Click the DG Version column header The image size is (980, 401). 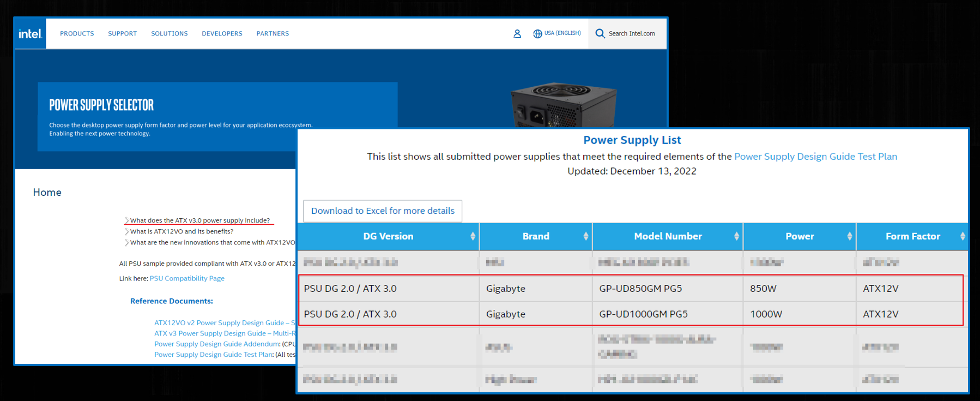pos(388,236)
